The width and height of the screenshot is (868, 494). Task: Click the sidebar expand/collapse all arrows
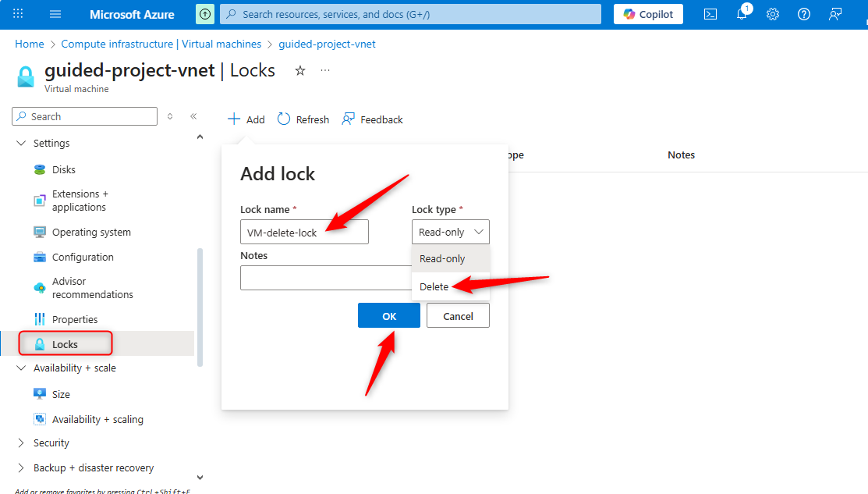tap(170, 116)
